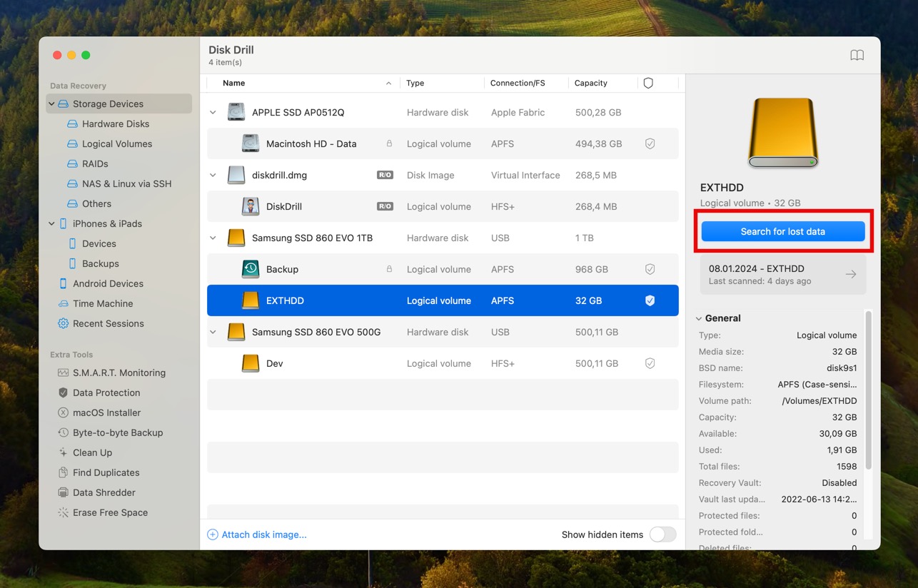This screenshot has width=918, height=588.
Task: Collapse the General info section
Action: (699, 318)
